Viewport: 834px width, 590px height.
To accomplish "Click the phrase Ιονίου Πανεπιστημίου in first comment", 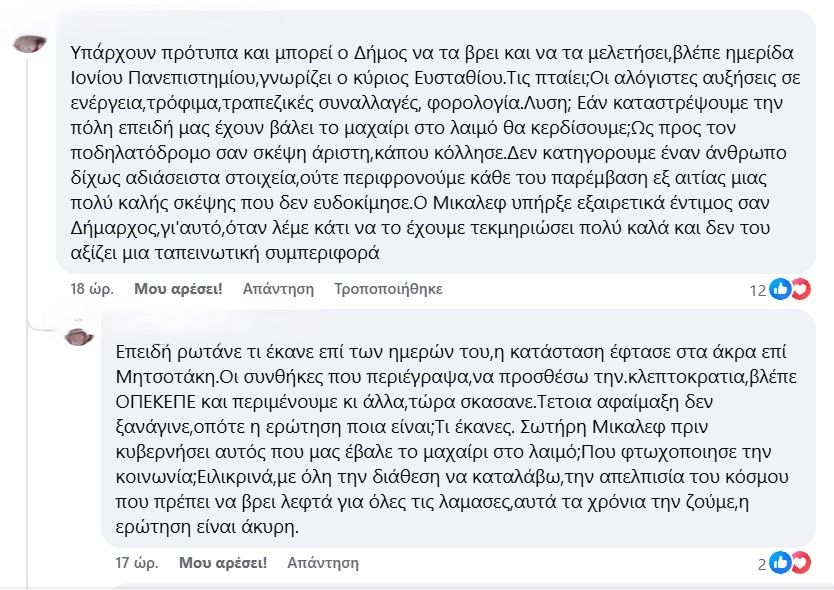I will tap(164, 78).
